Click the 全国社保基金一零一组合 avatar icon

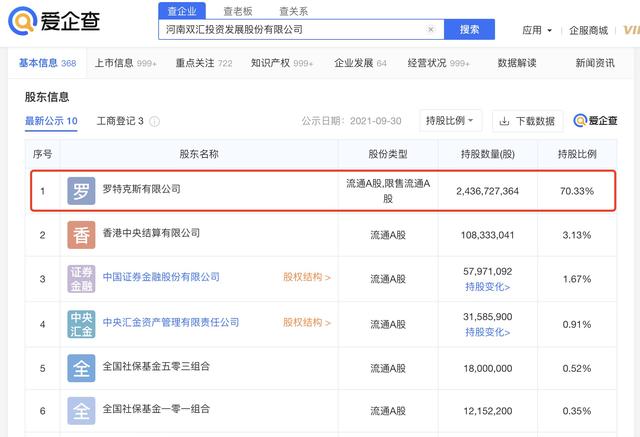(81, 411)
